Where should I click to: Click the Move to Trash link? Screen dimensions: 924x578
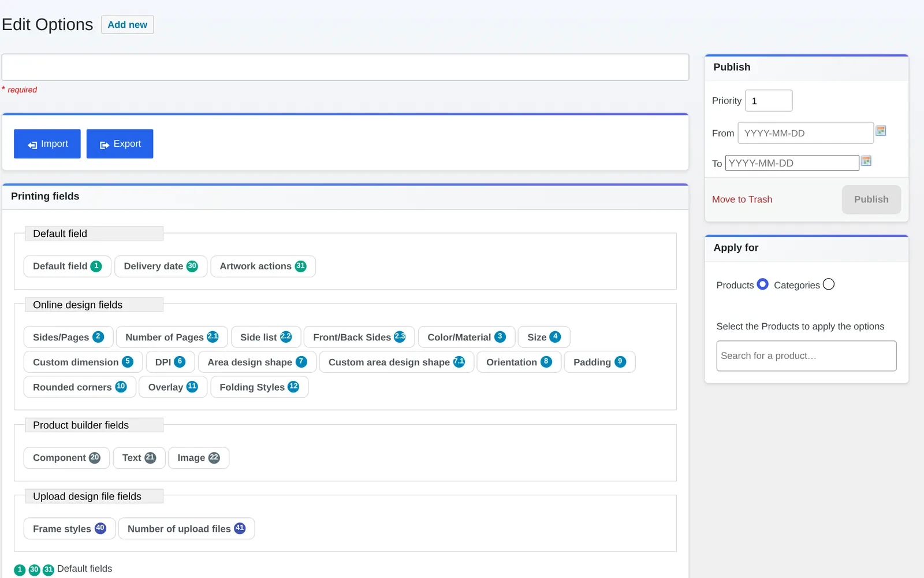click(x=742, y=199)
